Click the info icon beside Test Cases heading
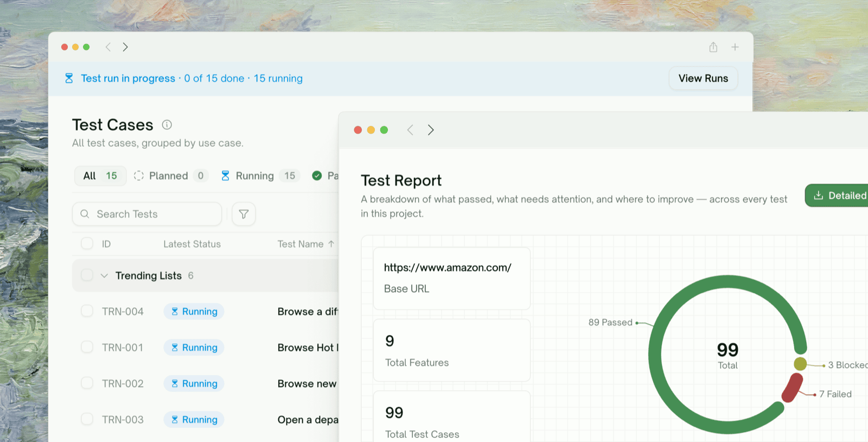The width and height of the screenshot is (868, 442). pos(167,125)
